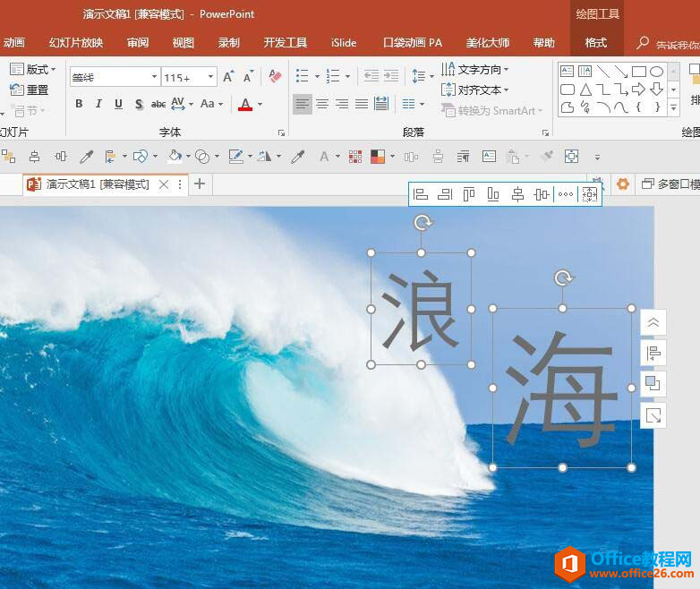Click the color palette grid icon
The width and height of the screenshot is (700, 589).
(355, 157)
